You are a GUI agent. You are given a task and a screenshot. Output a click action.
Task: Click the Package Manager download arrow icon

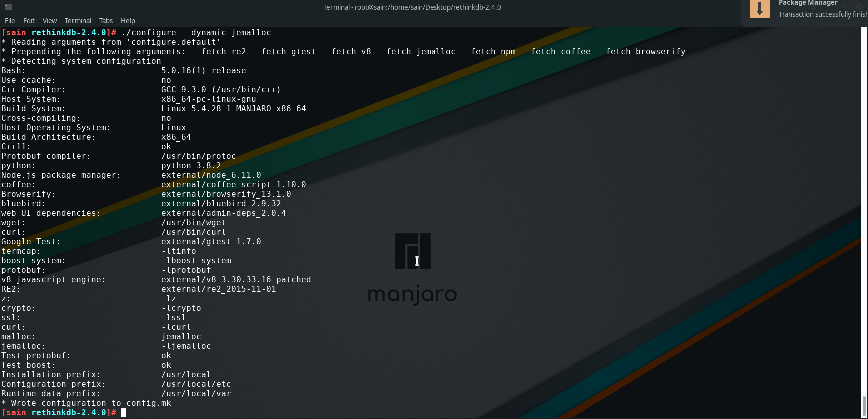[x=760, y=9]
